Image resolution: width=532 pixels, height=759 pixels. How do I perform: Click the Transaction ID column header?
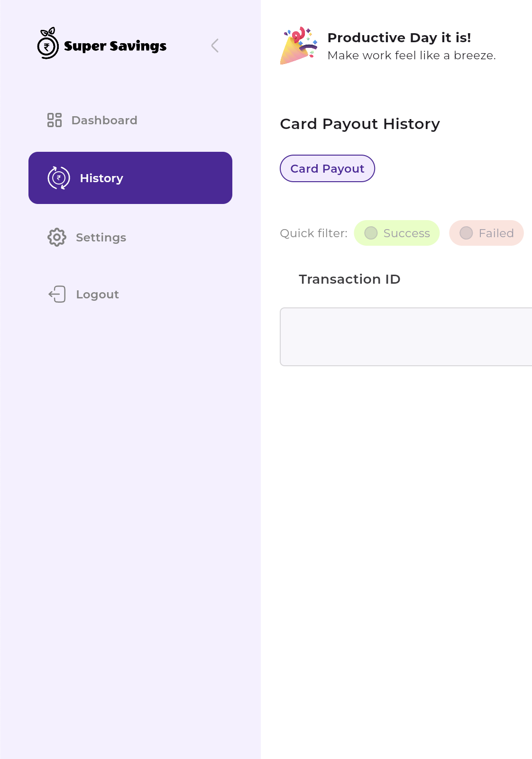point(349,279)
